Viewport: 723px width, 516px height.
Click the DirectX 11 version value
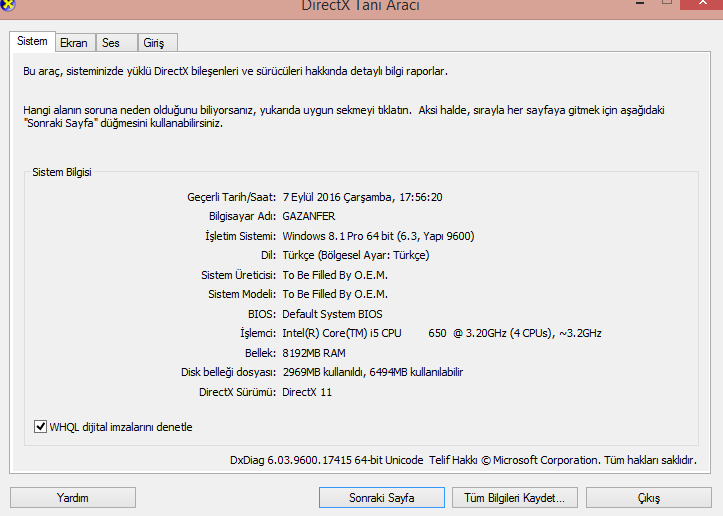[307, 392]
